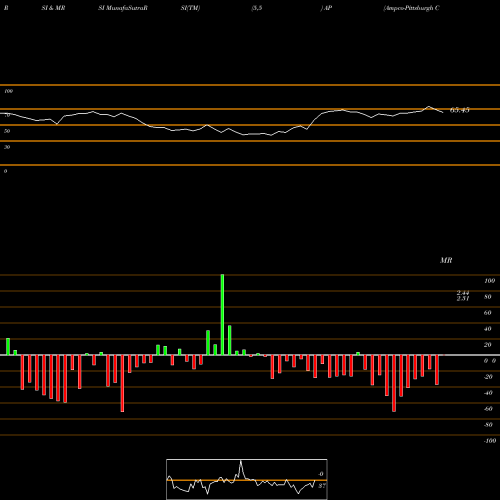Click the -60 tick on MR right axis
The height and width of the screenshot is (500, 500).
[x=488, y=409]
